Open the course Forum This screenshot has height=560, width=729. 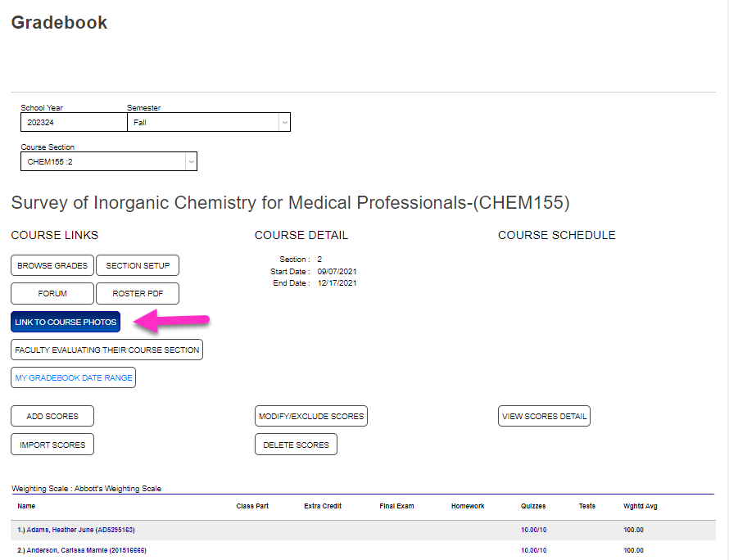tap(52, 293)
